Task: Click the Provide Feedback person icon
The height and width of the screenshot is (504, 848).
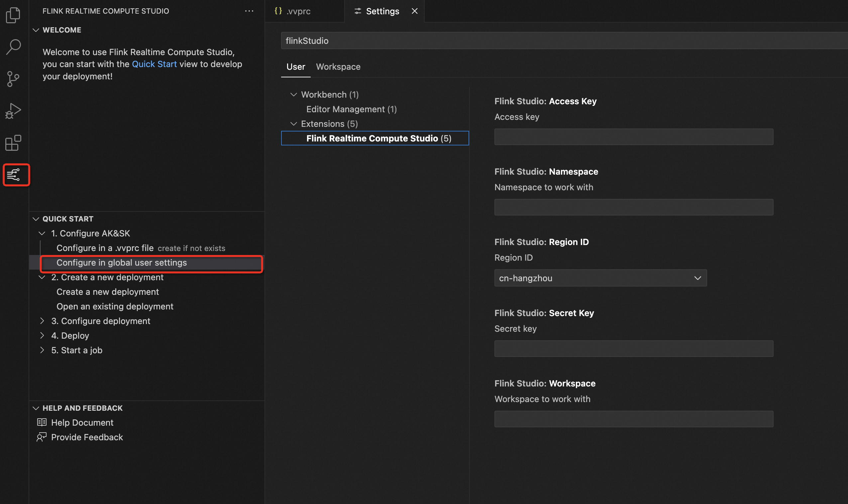Action: (x=42, y=437)
